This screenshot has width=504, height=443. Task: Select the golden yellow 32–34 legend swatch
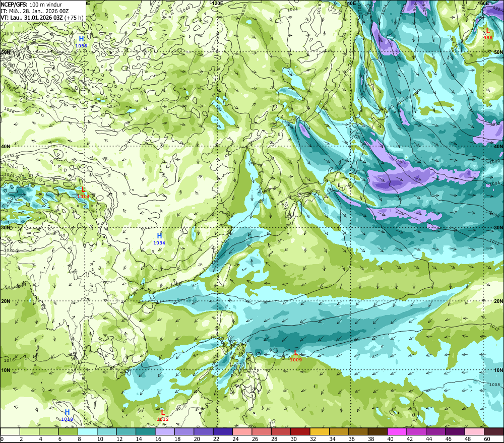pyautogui.click(x=320, y=432)
